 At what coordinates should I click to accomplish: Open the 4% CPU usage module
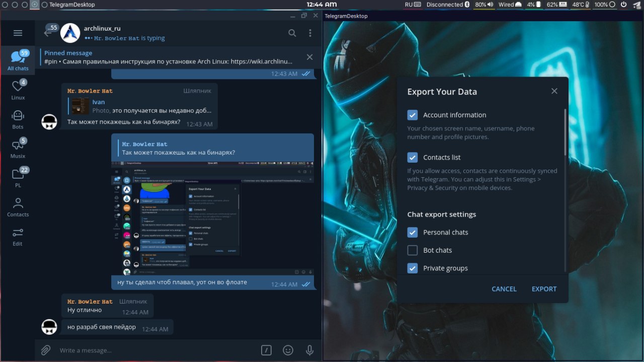click(x=534, y=5)
